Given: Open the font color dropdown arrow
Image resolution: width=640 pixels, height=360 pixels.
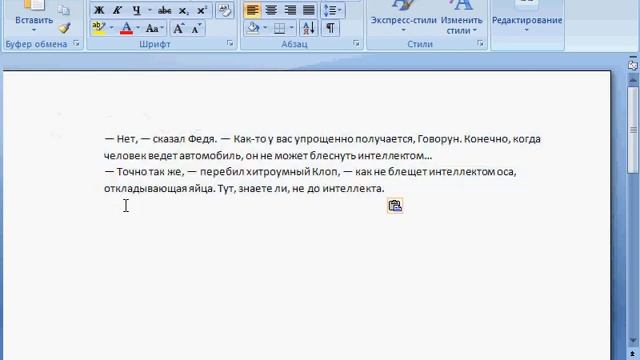Looking at the screenshot, I should (138, 28).
